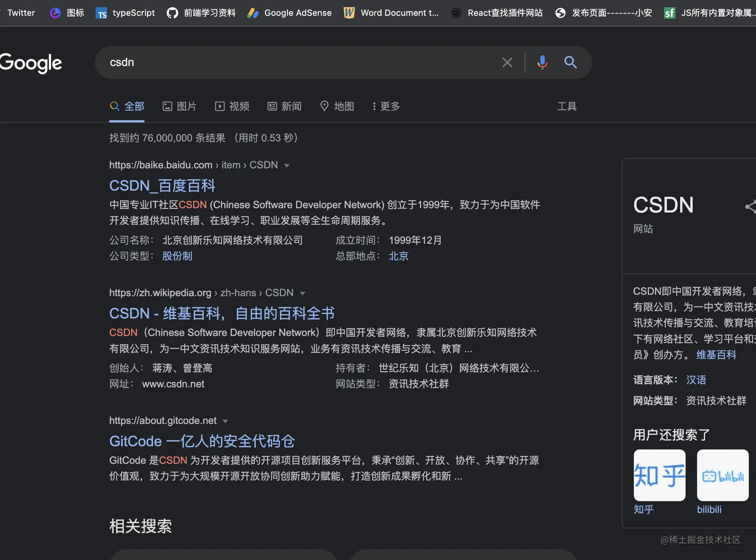The image size is (756, 560).
Task: Open the Google AdSense bookmark
Action: click(289, 13)
